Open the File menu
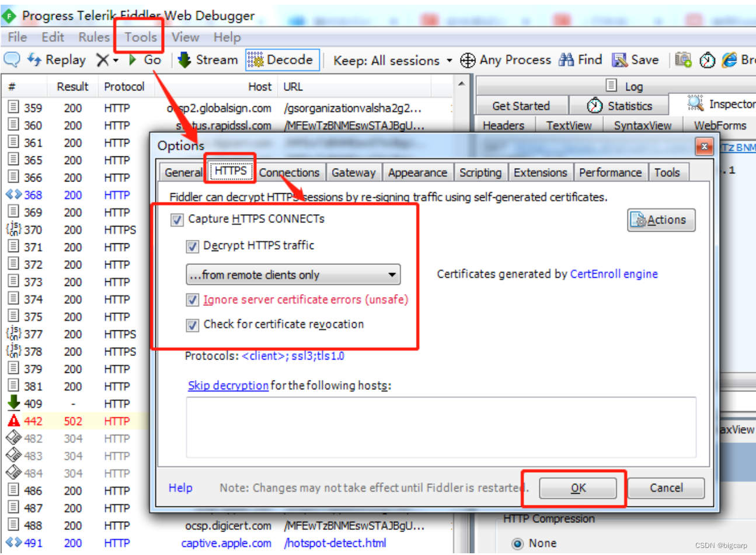The width and height of the screenshot is (756, 555). (x=18, y=37)
